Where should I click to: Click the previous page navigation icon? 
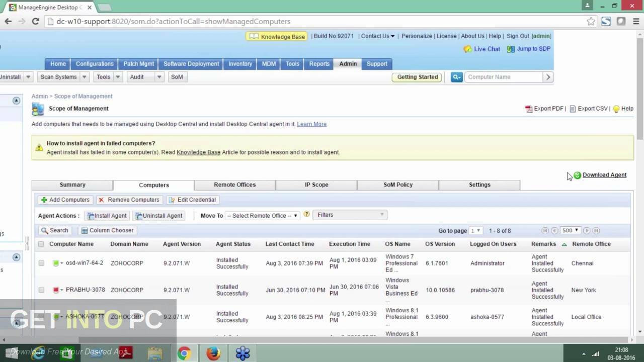[x=554, y=231]
